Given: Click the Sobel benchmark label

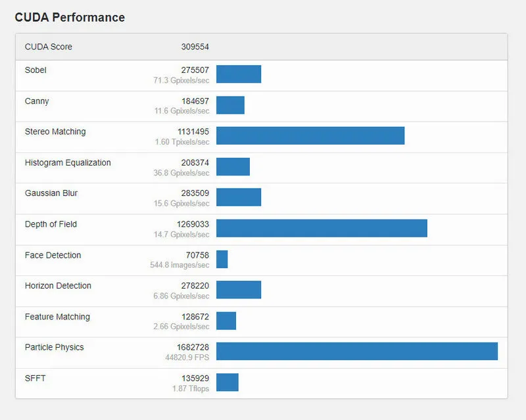Looking at the screenshot, I should click(x=36, y=70).
